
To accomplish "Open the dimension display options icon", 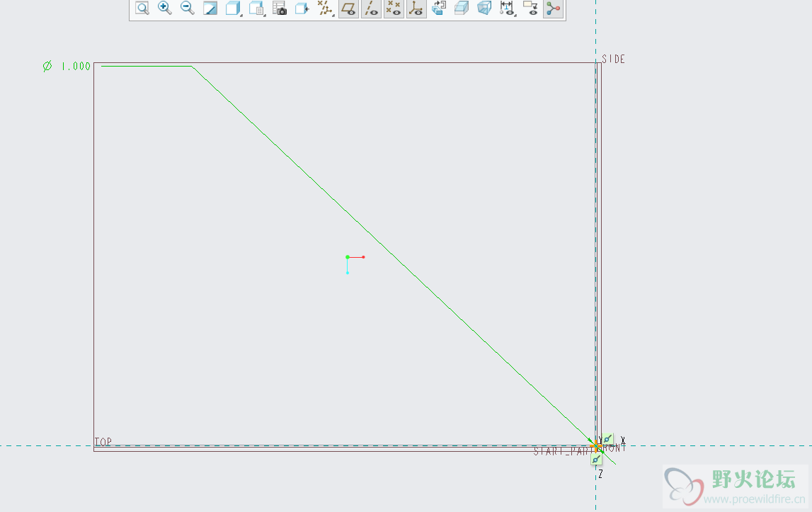I will (507, 8).
